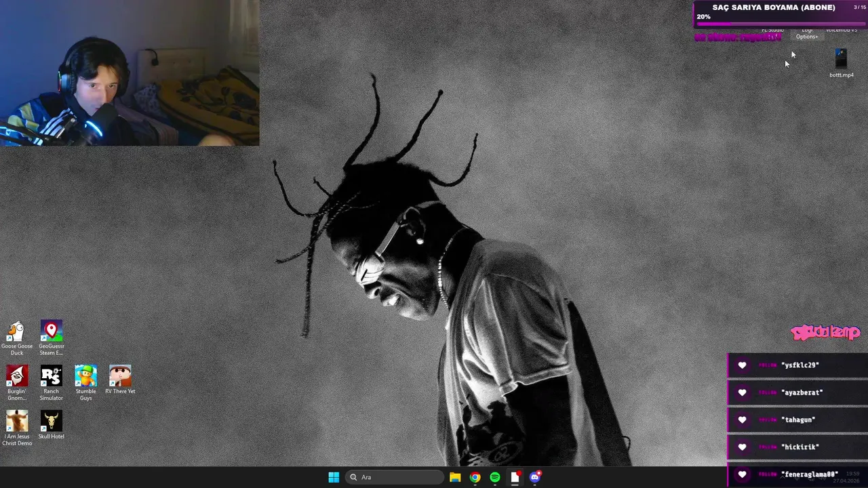This screenshot has height=488, width=868.
Task: Open the white document app with red badge
Action: [515, 477]
